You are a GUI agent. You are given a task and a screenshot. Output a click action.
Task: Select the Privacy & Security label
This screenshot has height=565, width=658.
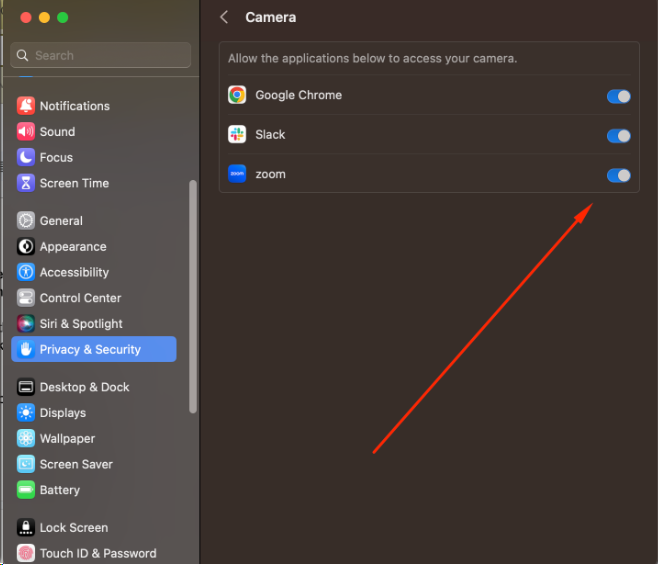click(90, 349)
